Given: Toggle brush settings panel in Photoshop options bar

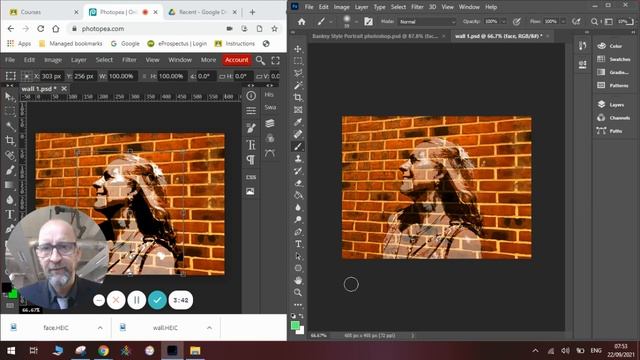Looking at the screenshot, I should pos(368,22).
